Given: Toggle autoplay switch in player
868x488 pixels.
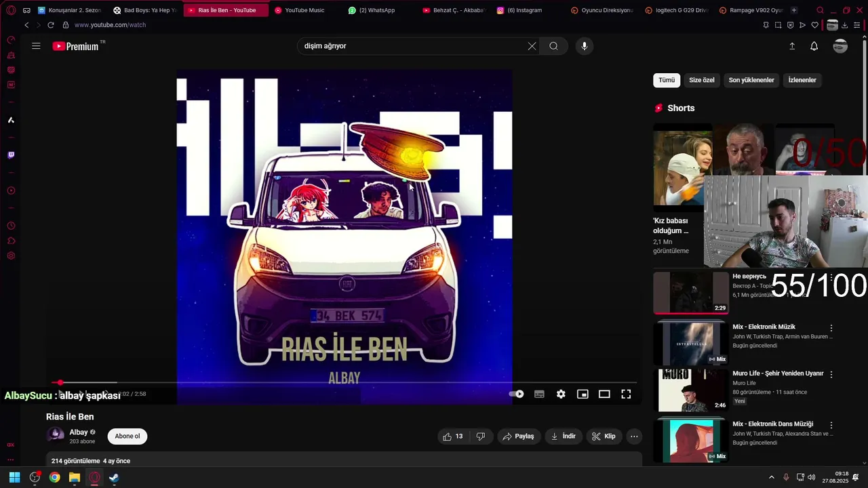Looking at the screenshot, I should (x=517, y=394).
